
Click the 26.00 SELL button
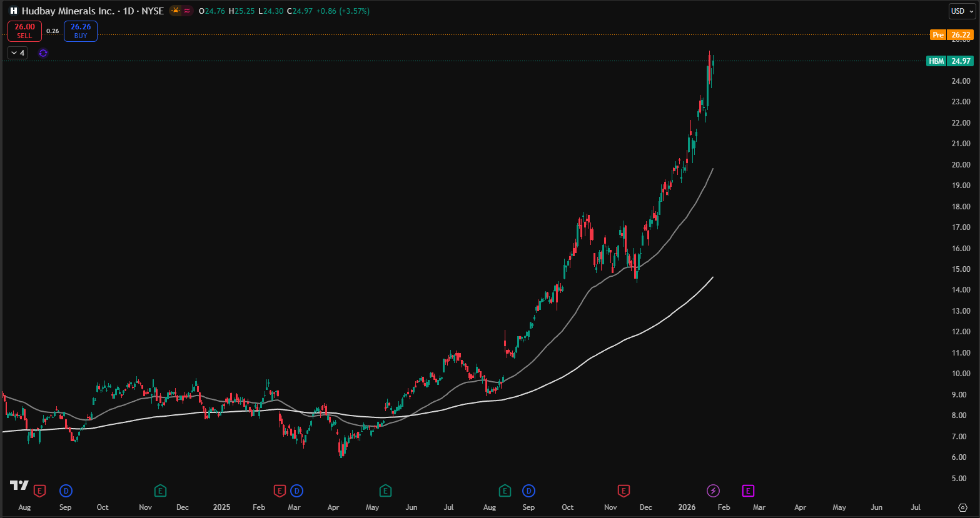tap(25, 31)
